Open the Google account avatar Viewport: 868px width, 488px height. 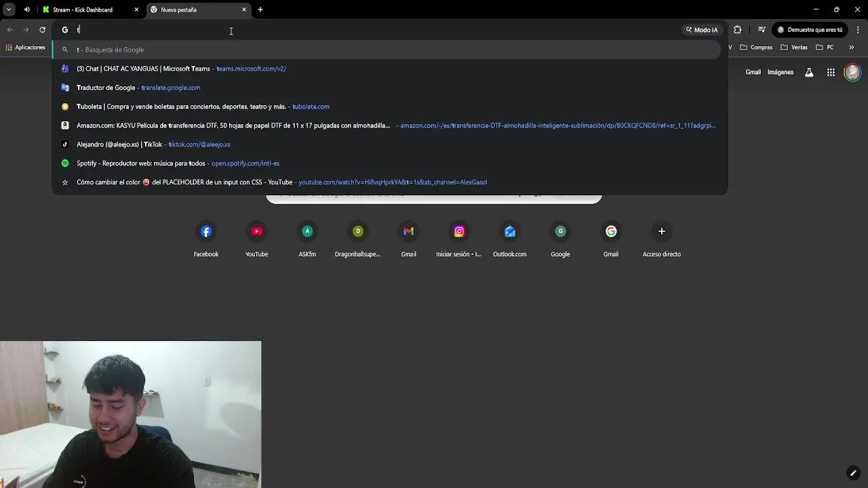click(x=852, y=72)
